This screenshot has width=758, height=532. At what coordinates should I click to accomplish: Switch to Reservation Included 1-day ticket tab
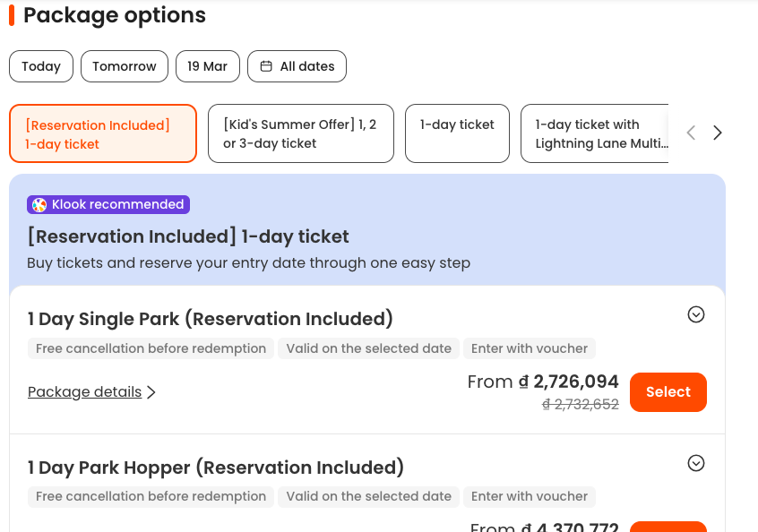(x=103, y=134)
